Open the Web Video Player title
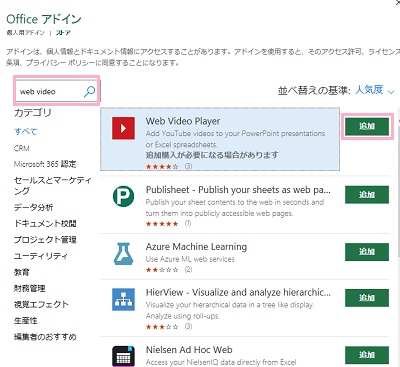 pos(183,121)
